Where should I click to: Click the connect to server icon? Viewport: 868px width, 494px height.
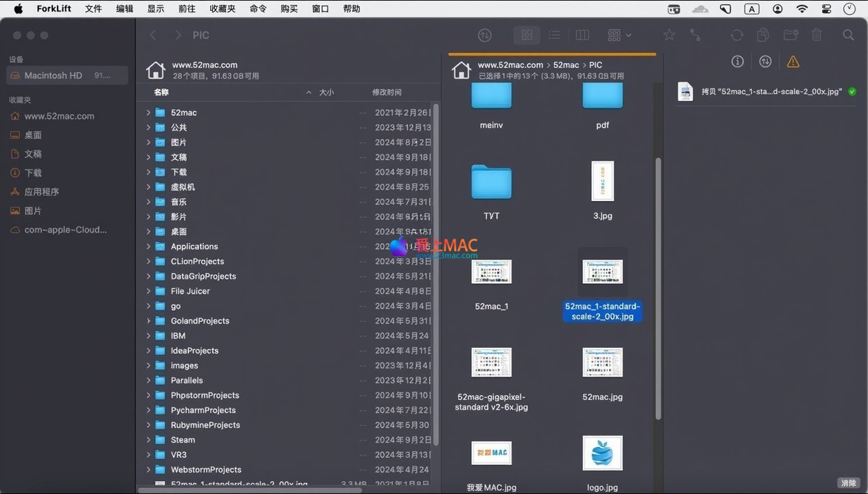point(696,35)
